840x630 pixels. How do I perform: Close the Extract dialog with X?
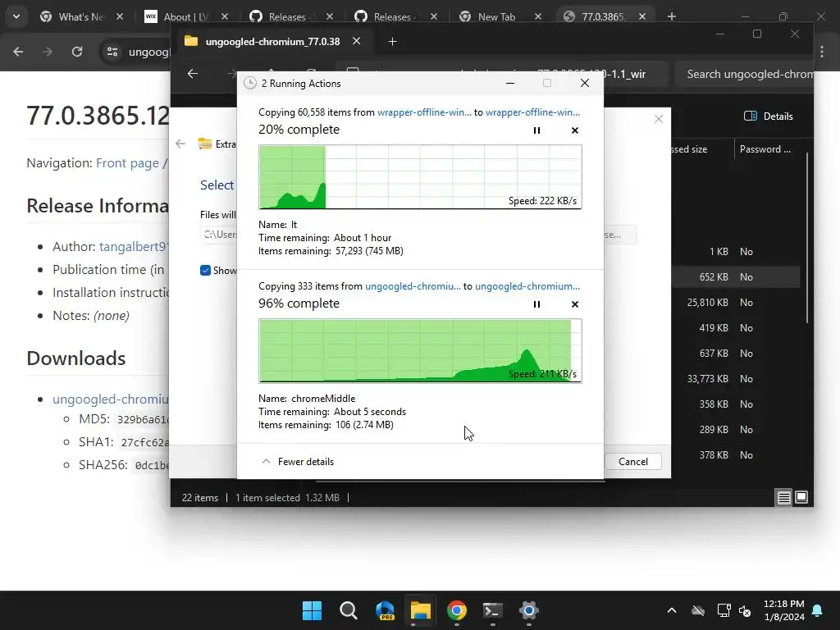point(659,119)
